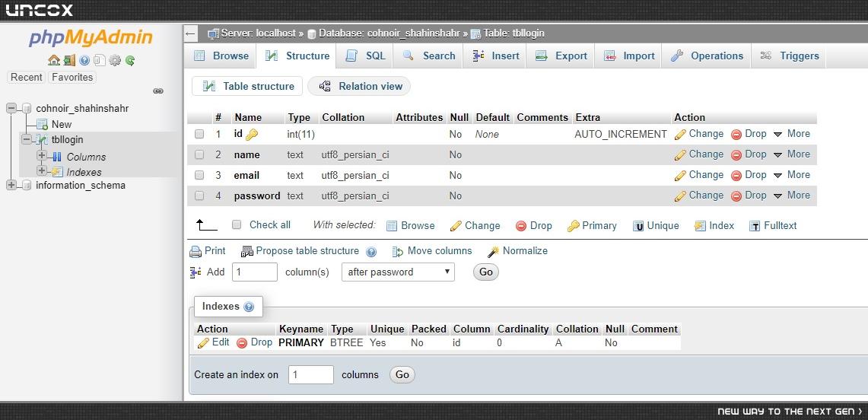Expand the information_schema database node
Image resolution: width=868 pixels, height=420 pixels.
click(x=11, y=185)
